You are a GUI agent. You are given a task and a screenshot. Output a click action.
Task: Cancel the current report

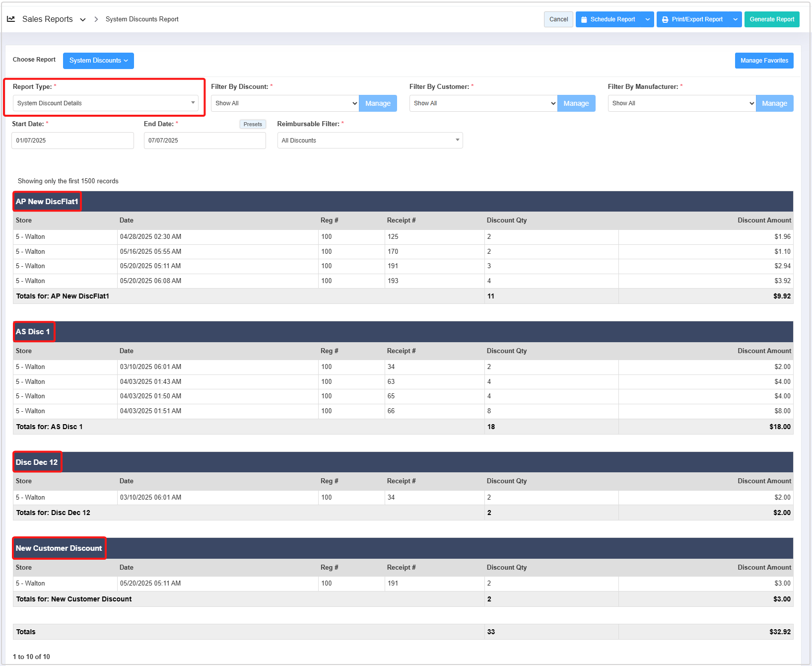tap(558, 19)
